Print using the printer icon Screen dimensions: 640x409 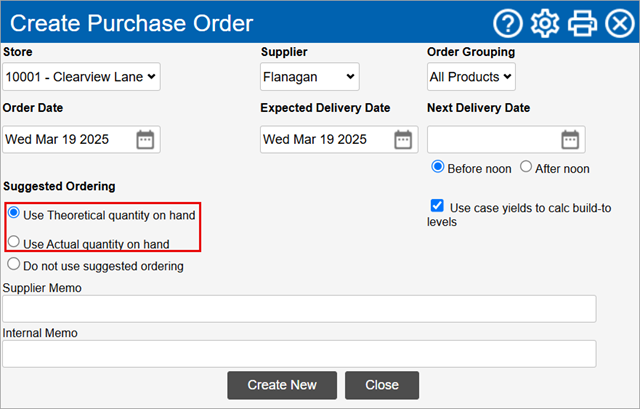click(x=582, y=23)
